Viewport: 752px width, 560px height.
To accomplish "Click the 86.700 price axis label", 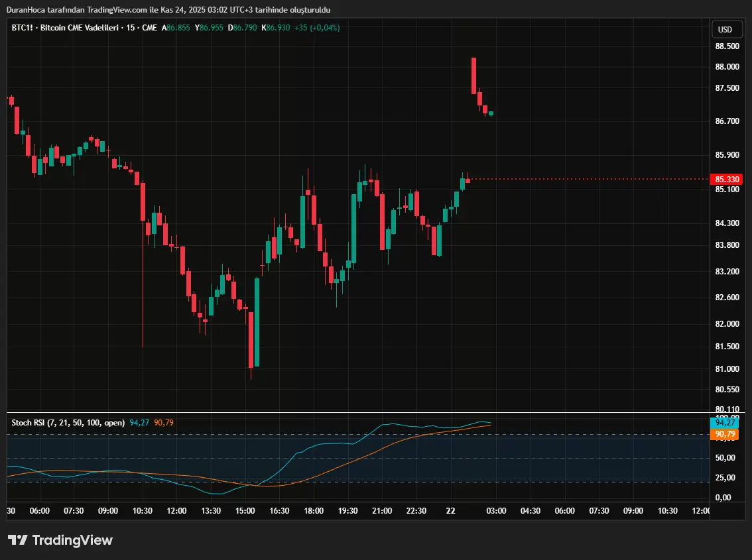I will pyautogui.click(x=727, y=121).
